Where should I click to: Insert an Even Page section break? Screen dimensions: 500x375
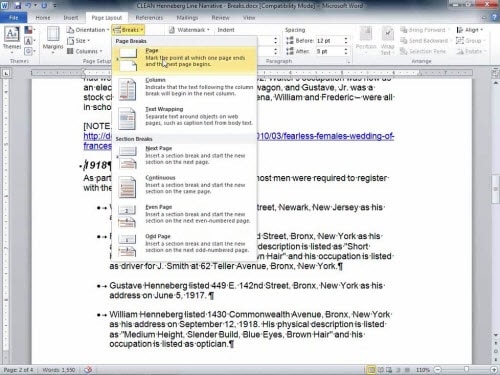[184, 216]
